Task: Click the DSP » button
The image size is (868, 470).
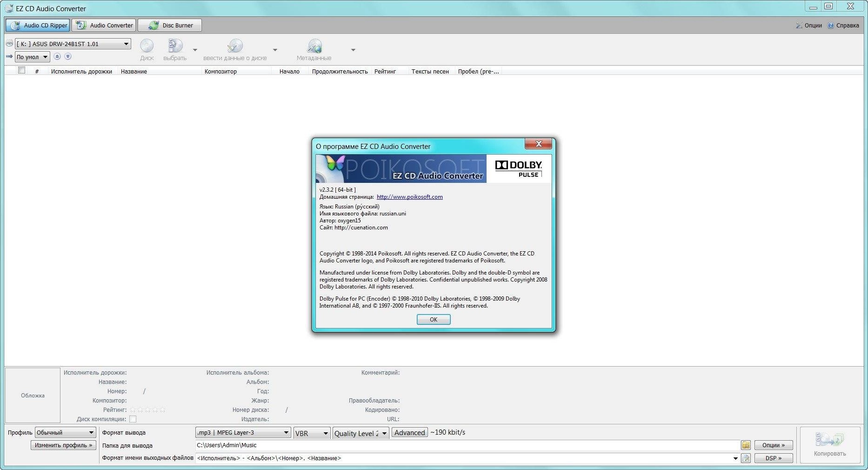Action: [x=774, y=458]
